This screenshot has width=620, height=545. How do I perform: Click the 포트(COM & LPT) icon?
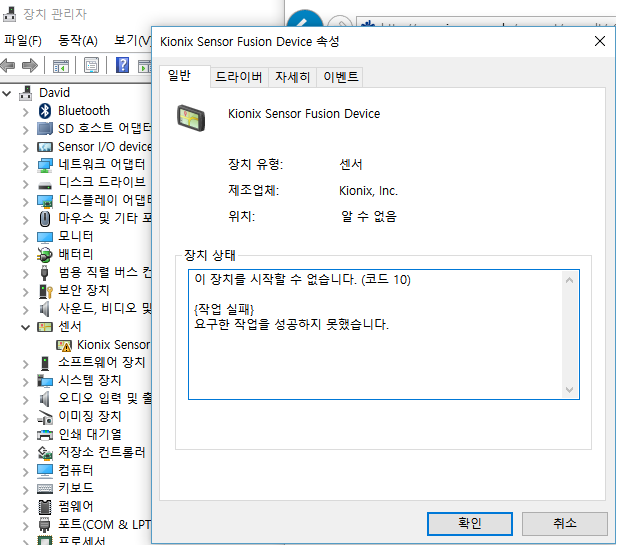45,525
